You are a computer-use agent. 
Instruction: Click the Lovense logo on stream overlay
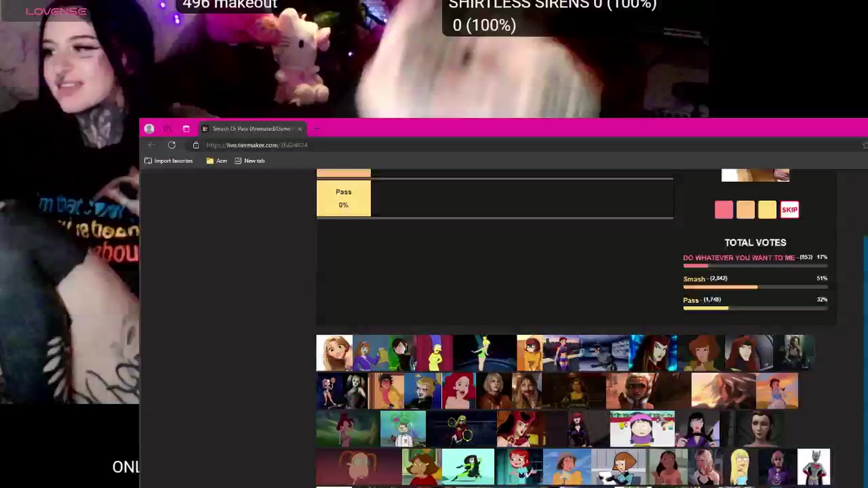coord(56,11)
